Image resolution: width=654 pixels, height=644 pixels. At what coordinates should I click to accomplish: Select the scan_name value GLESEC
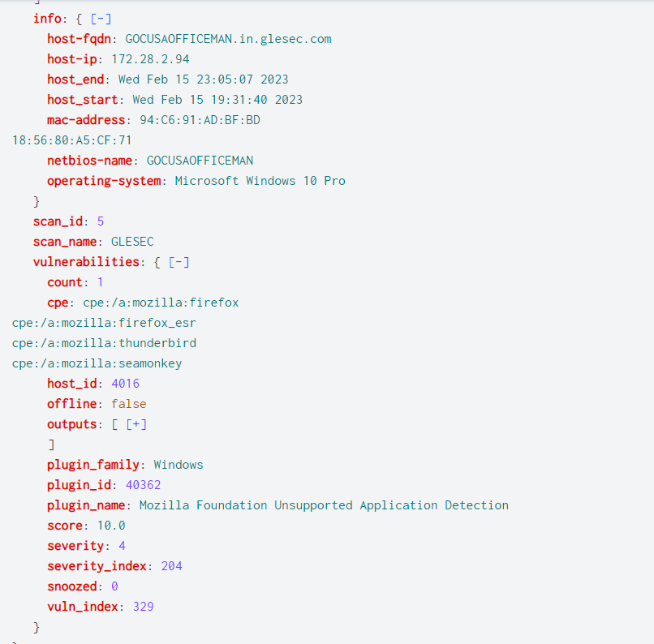click(132, 242)
